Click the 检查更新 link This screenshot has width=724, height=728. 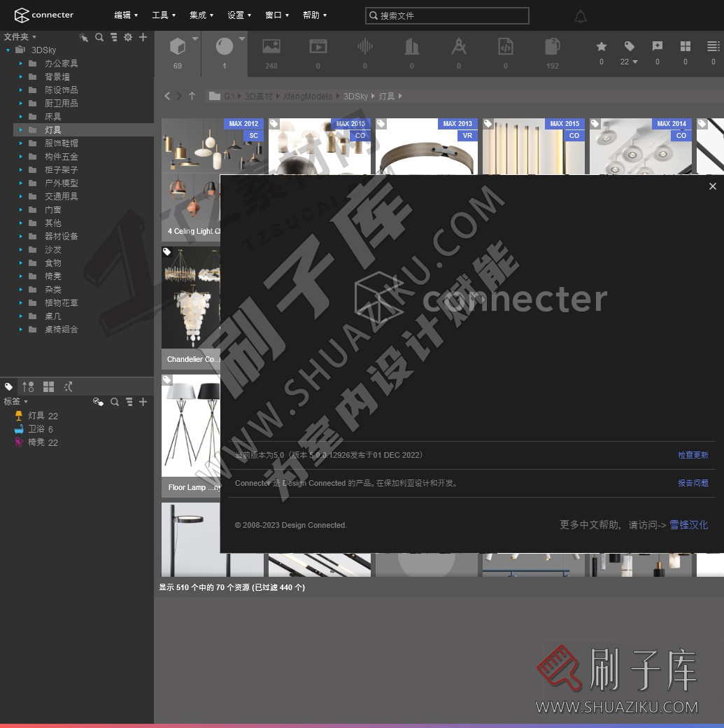693,455
